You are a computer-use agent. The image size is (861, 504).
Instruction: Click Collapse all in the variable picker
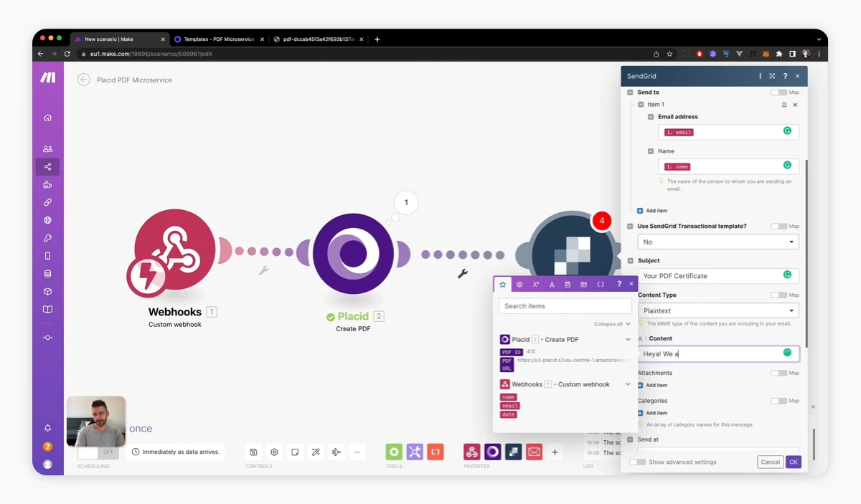(611, 324)
